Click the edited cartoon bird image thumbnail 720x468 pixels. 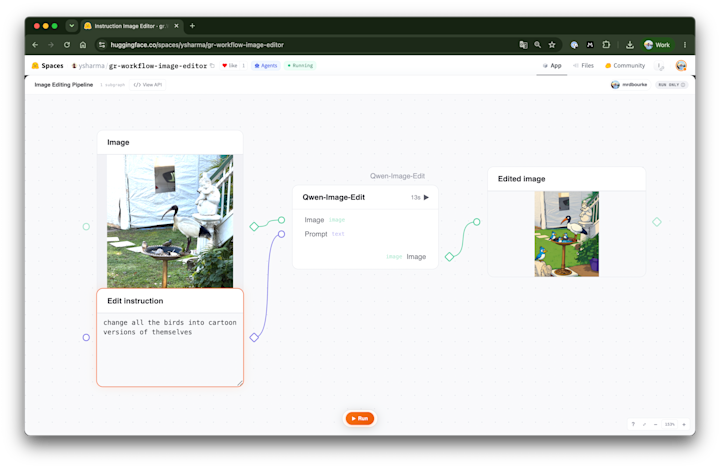click(x=567, y=234)
